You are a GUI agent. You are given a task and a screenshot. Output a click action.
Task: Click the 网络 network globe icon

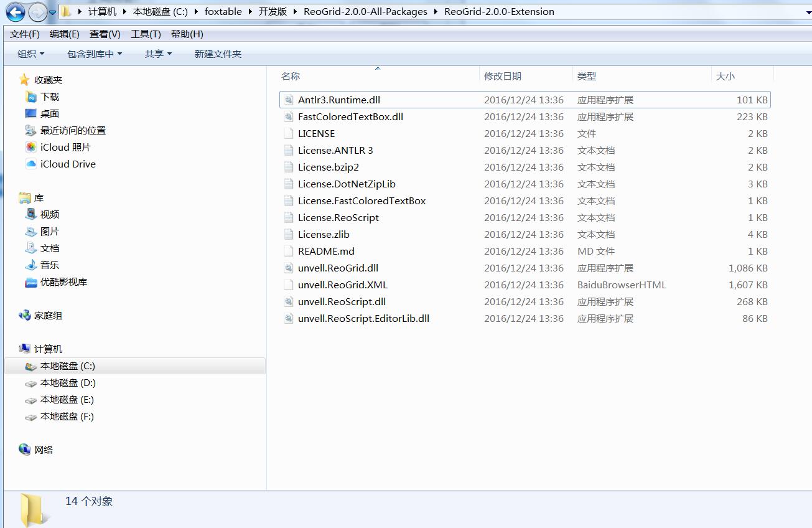click(x=25, y=449)
